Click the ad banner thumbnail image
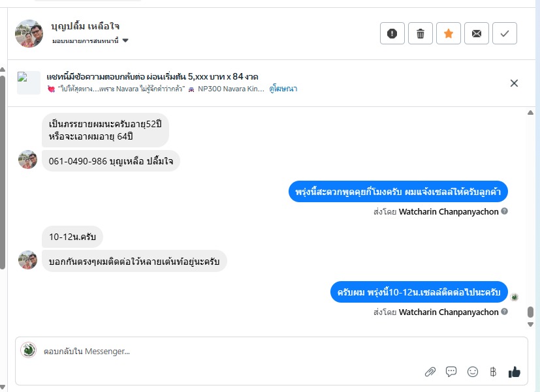The image size is (540, 392). click(28, 83)
